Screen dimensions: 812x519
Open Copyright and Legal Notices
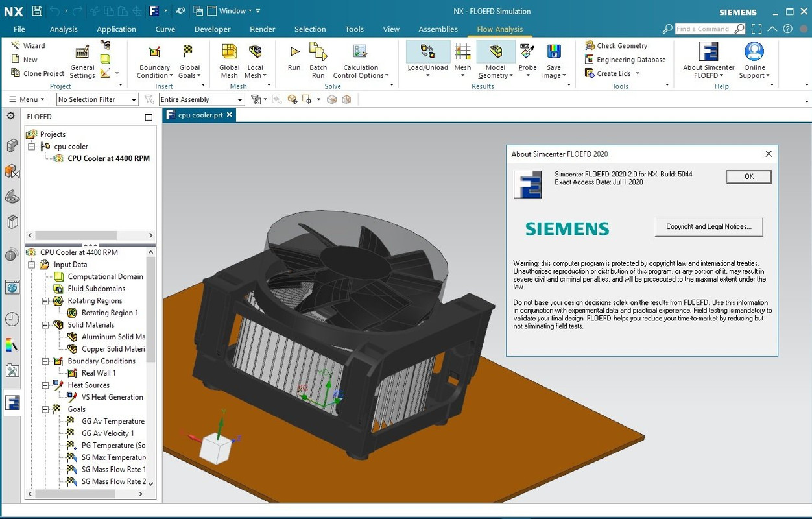[x=709, y=226]
